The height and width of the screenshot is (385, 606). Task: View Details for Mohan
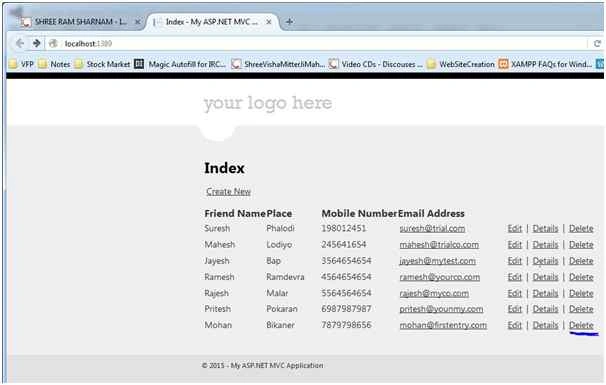[x=545, y=325]
